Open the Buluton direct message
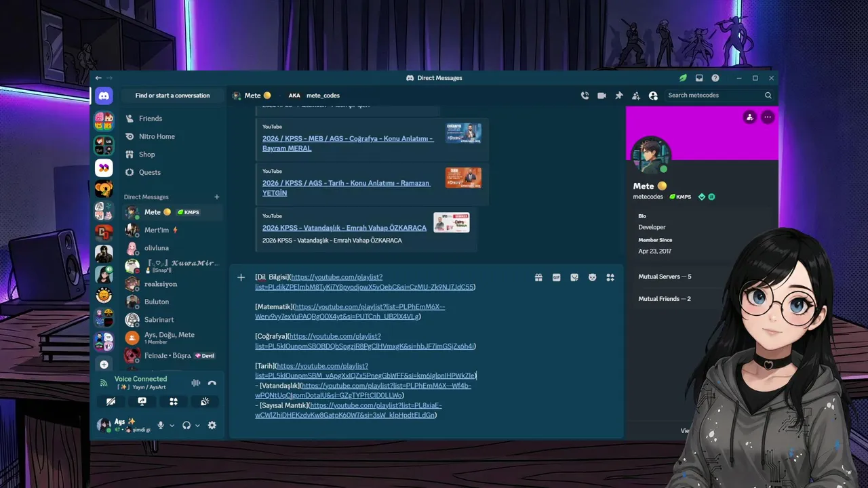The width and height of the screenshot is (868, 488). pos(173,302)
